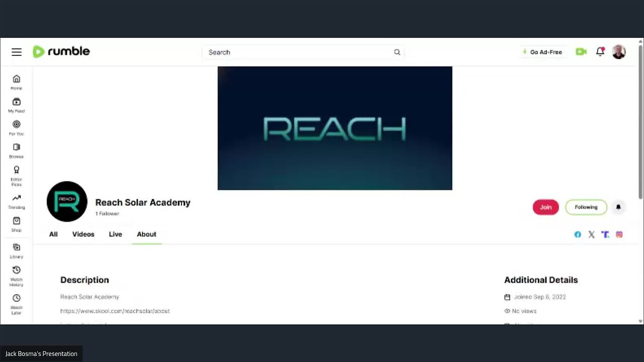Select the About tab
Image resolution: width=644 pixels, height=362 pixels.
(146, 234)
